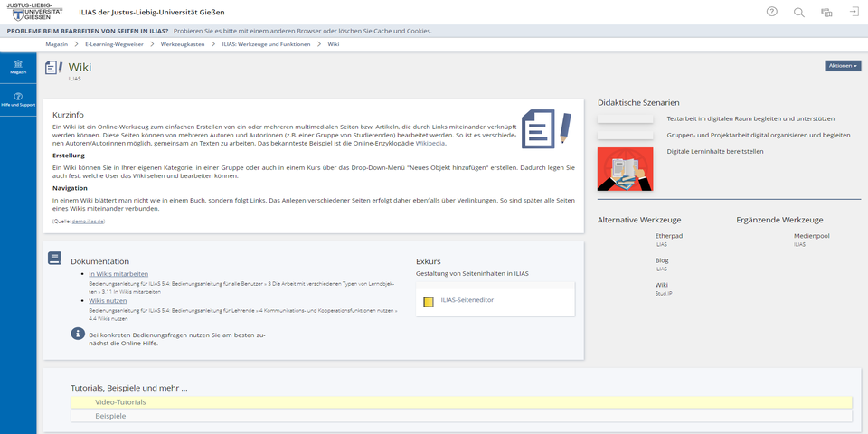Expand the Beispiele accordion
Viewport: 868px width, 434px height.
coord(461,416)
